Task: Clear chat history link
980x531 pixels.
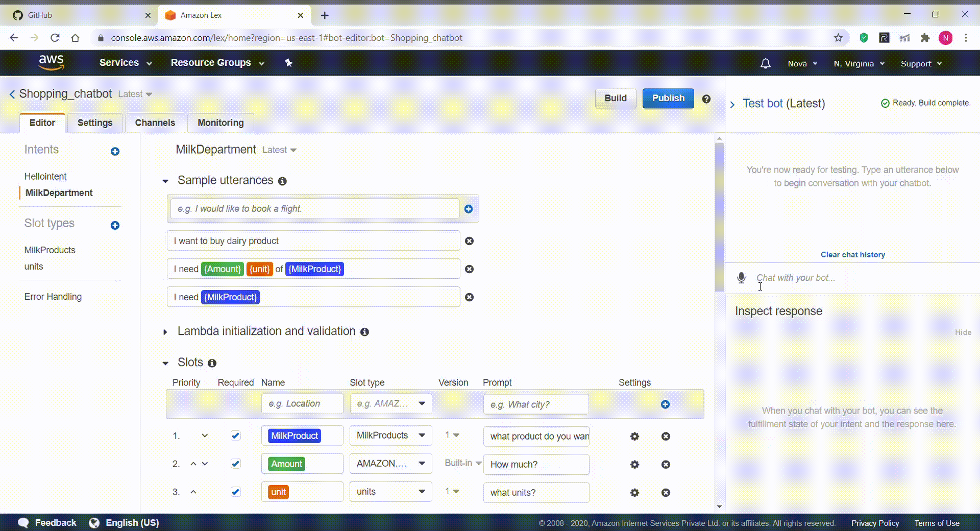Action: 853,255
